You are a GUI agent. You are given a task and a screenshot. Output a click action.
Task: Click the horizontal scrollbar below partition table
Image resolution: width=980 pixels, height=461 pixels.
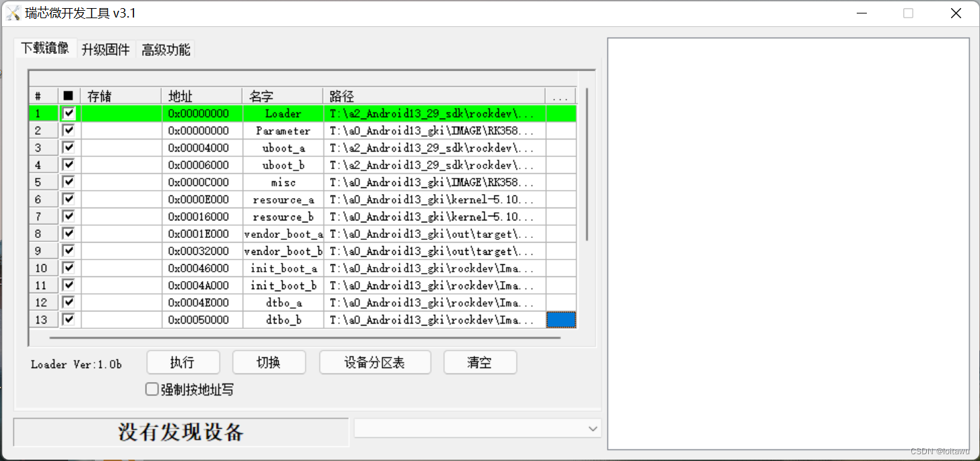tap(305, 338)
